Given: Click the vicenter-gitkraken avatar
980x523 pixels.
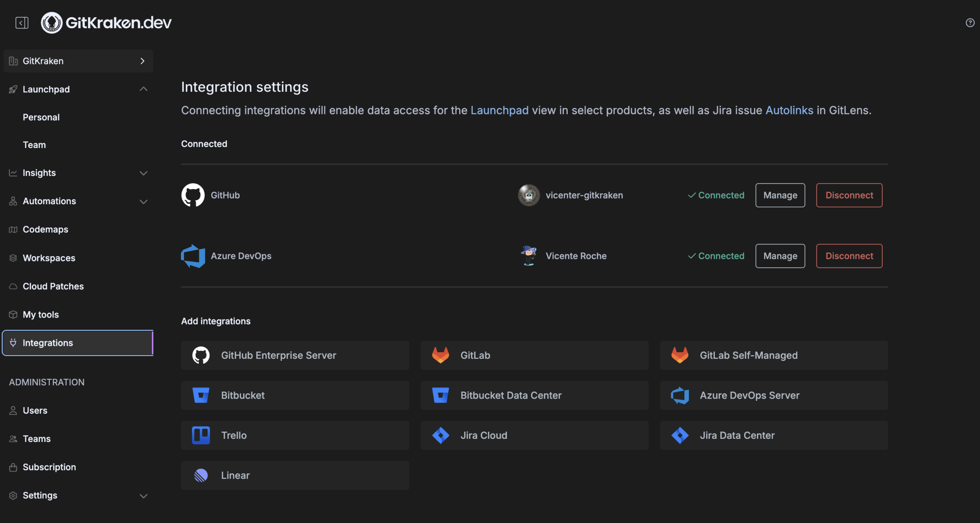Looking at the screenshot, I should point(529,195).
